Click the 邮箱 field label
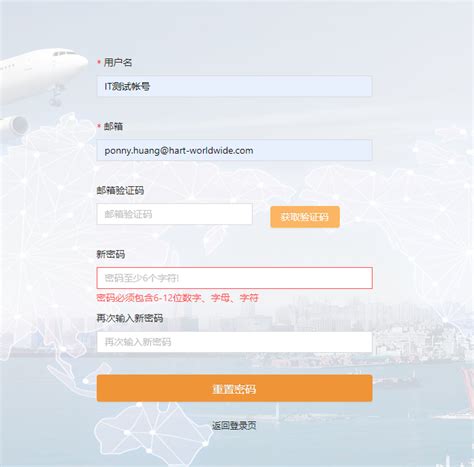Viewport: 474px width, 467px height. click(x=113, y=126)
